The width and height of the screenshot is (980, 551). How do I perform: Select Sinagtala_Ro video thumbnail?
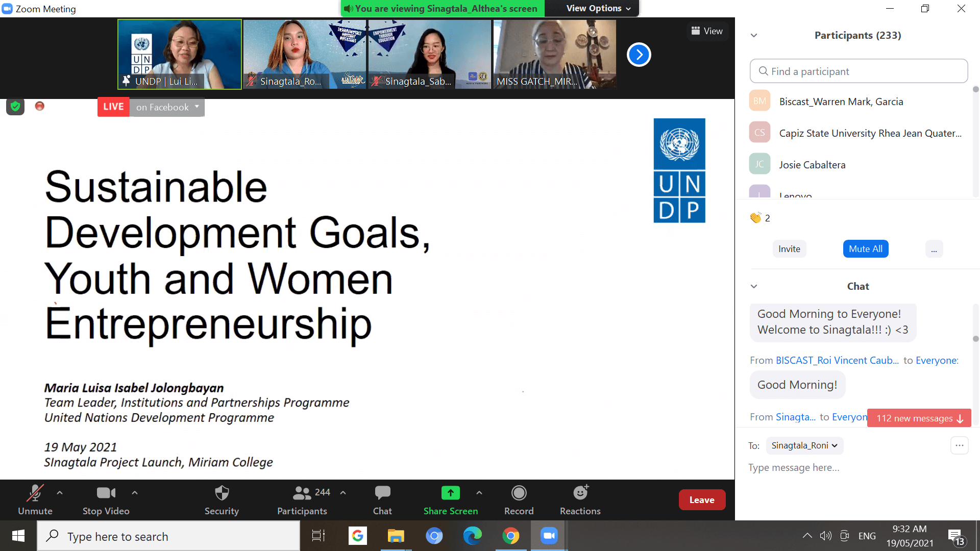[x=305, y=54]
